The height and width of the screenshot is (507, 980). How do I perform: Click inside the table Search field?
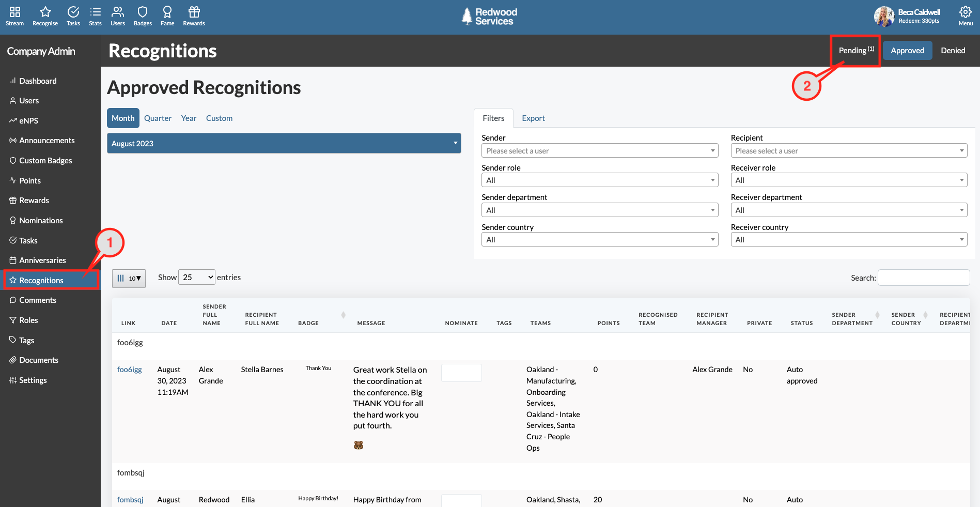click(923, 277)
